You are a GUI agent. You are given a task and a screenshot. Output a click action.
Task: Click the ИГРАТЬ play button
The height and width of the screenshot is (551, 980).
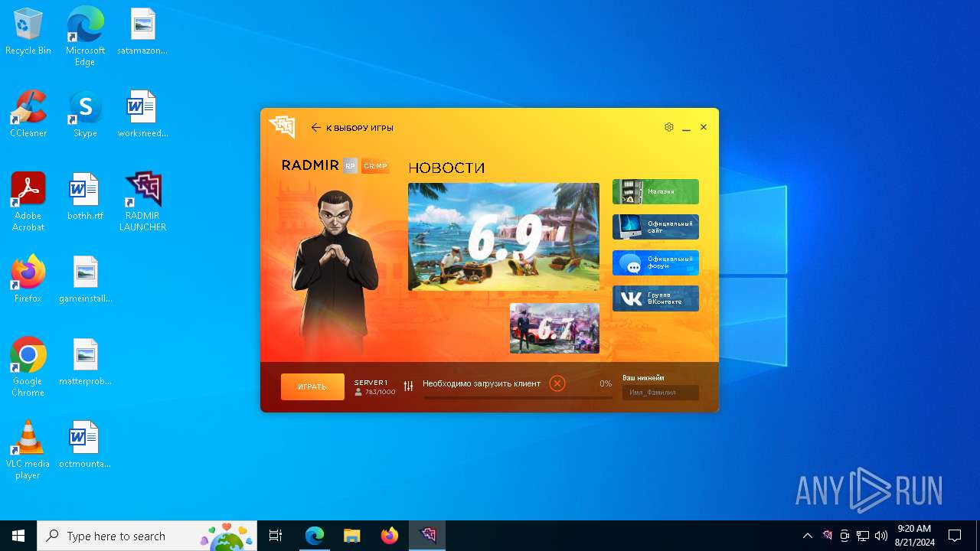(x=312, y=386)
